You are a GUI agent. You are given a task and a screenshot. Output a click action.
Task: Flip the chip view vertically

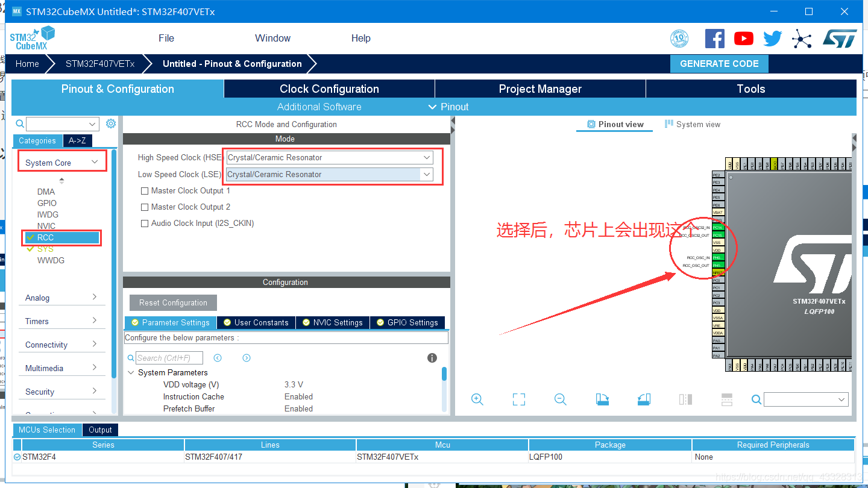[727, 399]
